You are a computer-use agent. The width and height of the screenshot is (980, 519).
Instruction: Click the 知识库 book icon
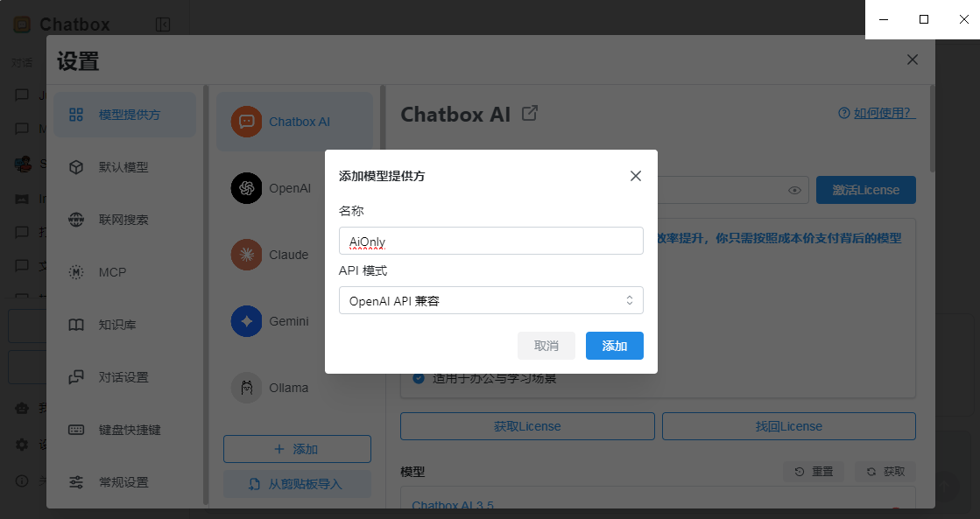tap(76, 325)
